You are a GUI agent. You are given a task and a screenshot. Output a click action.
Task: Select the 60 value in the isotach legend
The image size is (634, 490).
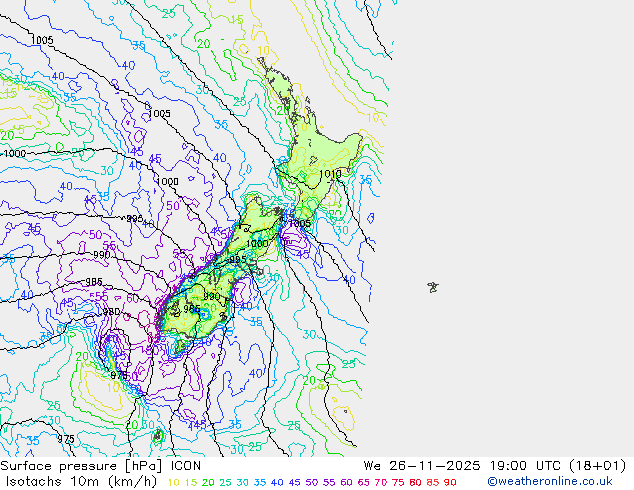[347, 482]
